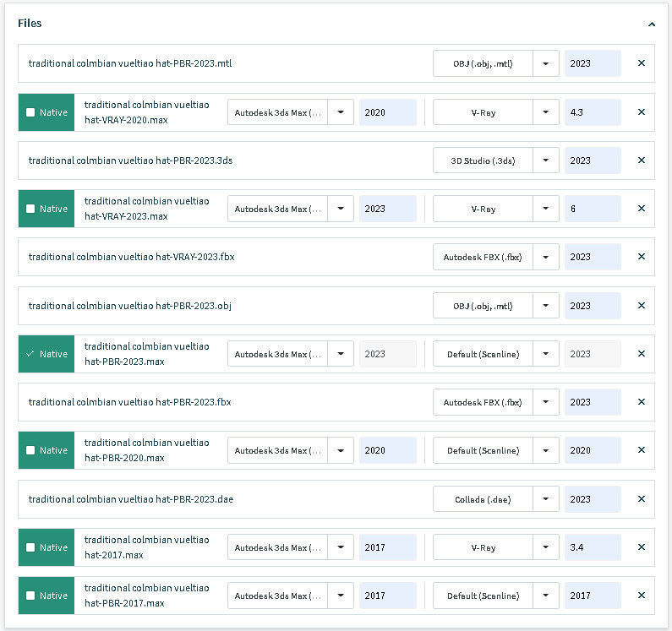Delete the PBR-2023.obj file entry
672x631 pixels.
click(x=641, y=306)
